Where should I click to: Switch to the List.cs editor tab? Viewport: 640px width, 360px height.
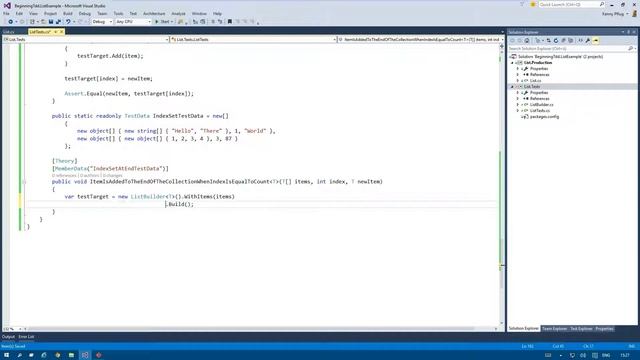click(9, 32)
